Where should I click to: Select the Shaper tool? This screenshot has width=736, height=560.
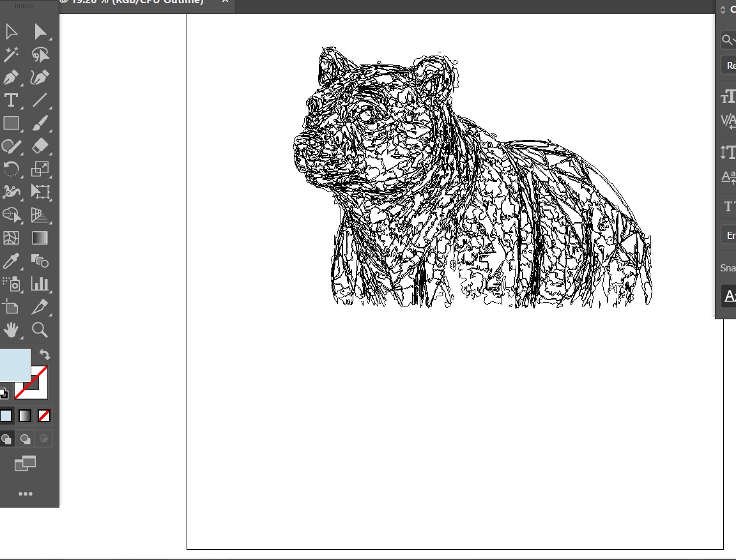[11, 146]
